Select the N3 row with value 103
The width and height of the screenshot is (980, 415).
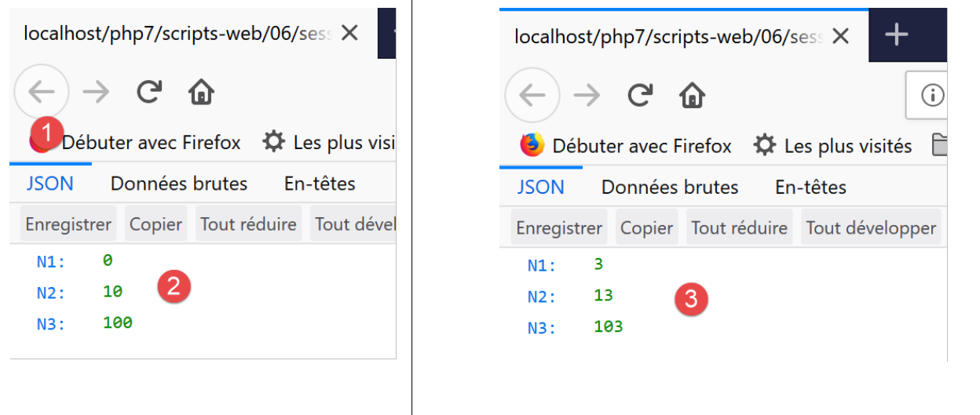[576, 327]
